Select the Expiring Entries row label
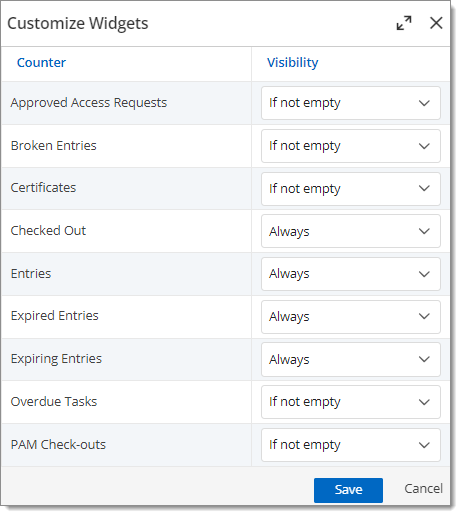This screenshot has width=461, height=516. [56, 359]
